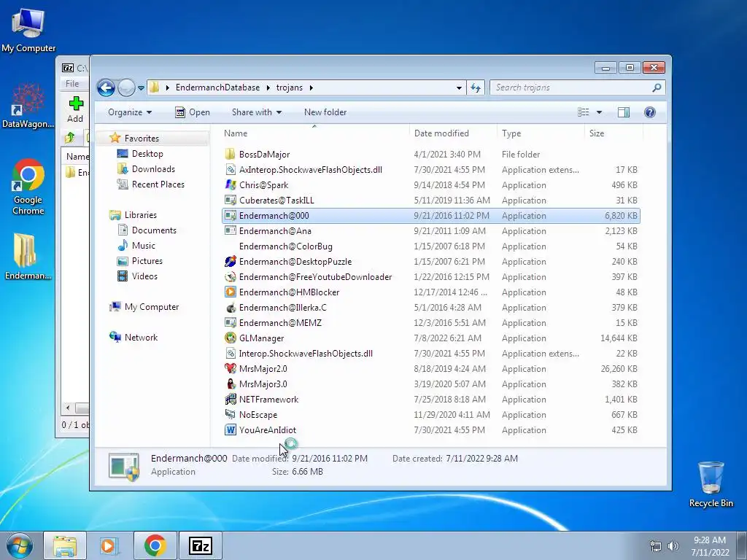Viewport: 747px width, 560px height.
Task: Open the view options dropdown arrow
Action: 600,112
